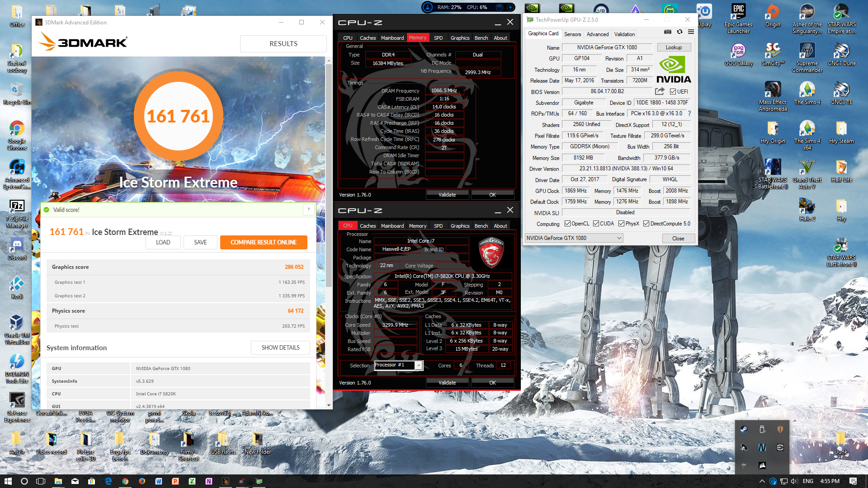
Task: Toggle the DirectCompute 5.0 checkbox
Action: coord(646,224)
